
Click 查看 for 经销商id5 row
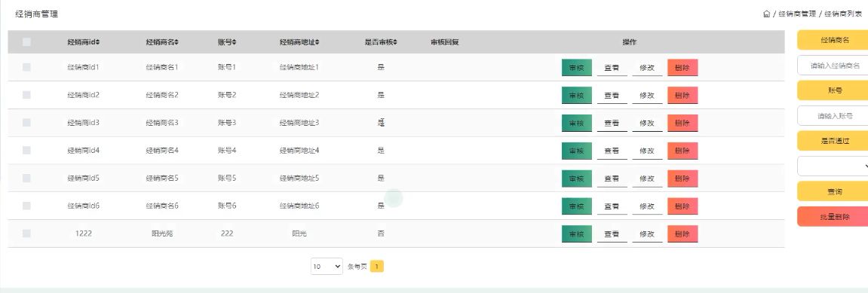[612, 179]
